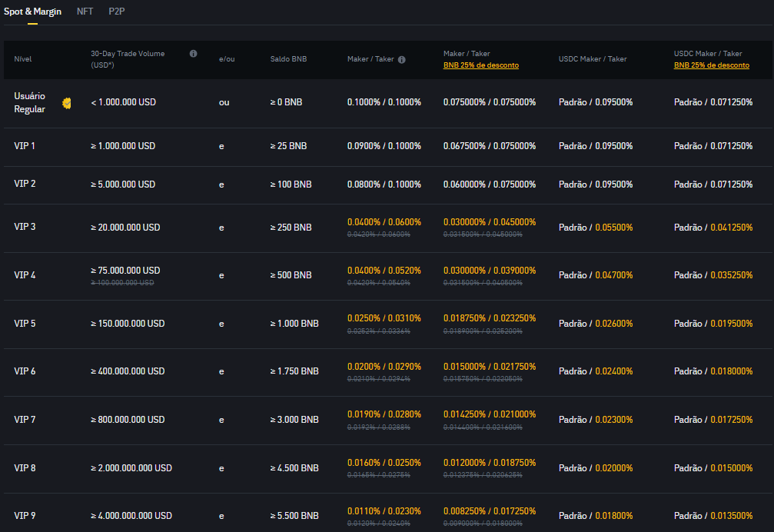Click the VIP 5 level label

pos(25,324)
